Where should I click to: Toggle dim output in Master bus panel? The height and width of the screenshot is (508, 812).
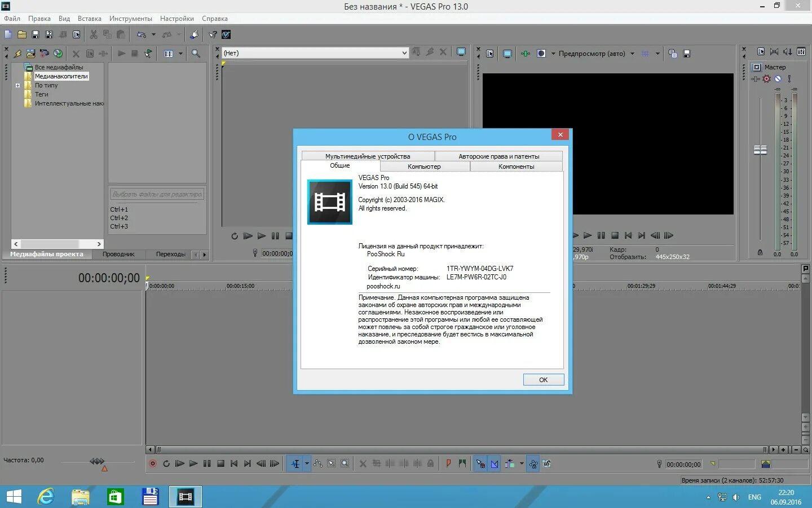788,51
